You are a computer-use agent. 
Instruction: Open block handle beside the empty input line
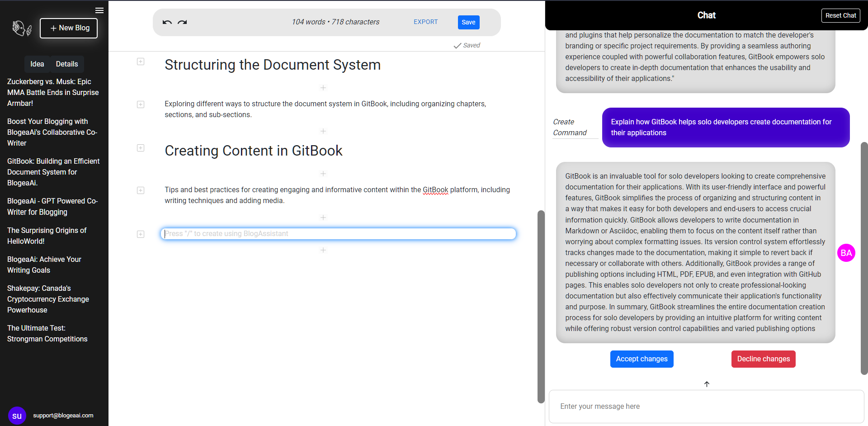(x=141, y=234)
